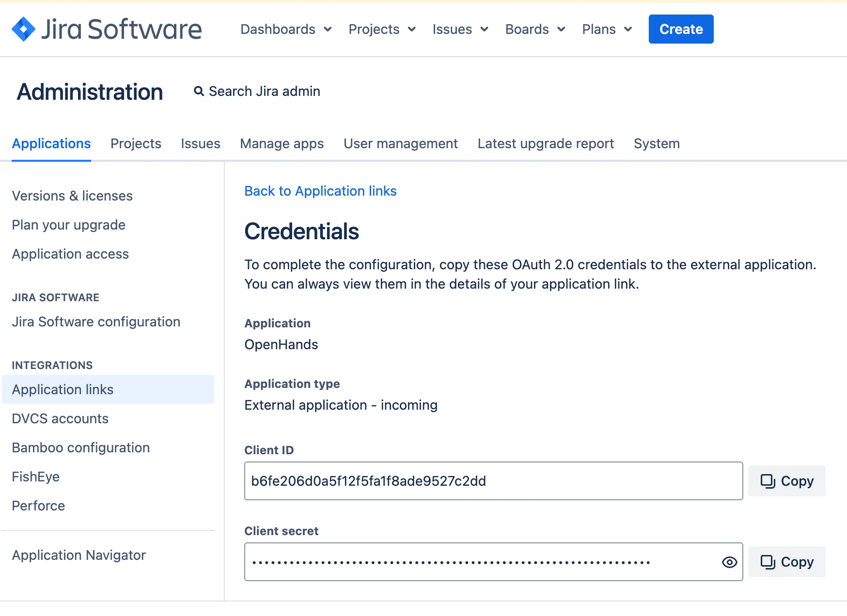
Task: Click the Credentials heading
Action: (x=301, y=231)
